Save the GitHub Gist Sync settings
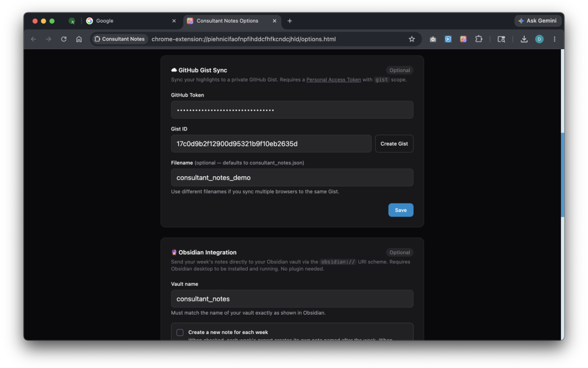588x368 pixels. point(401,210)
